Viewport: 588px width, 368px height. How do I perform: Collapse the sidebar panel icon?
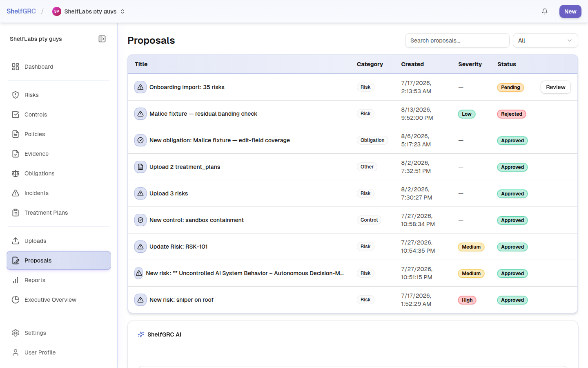[102, 39]
